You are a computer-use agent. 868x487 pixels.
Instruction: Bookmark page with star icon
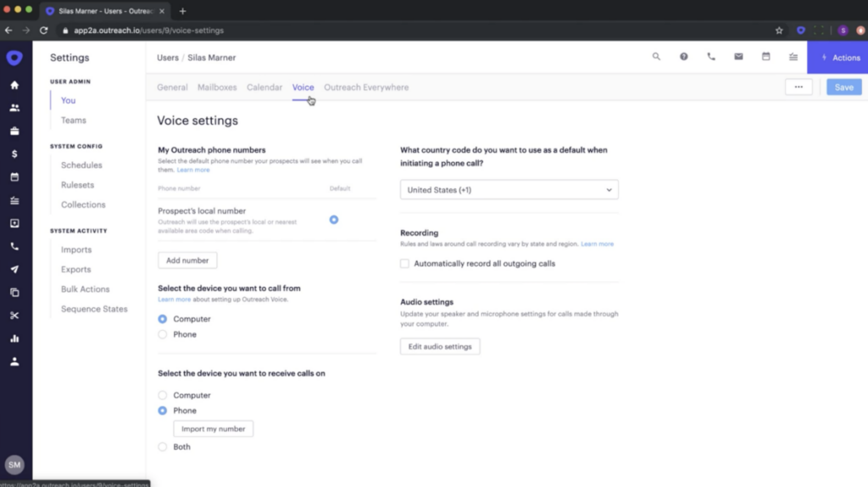pyautogui.click(x=779, y=31)
